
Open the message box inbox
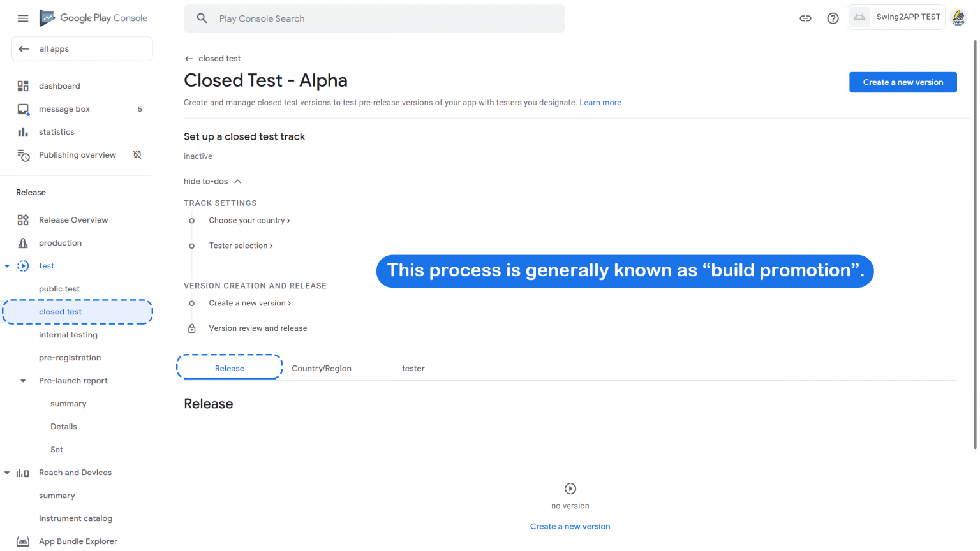pyautogui.click(x=64, y=108)
